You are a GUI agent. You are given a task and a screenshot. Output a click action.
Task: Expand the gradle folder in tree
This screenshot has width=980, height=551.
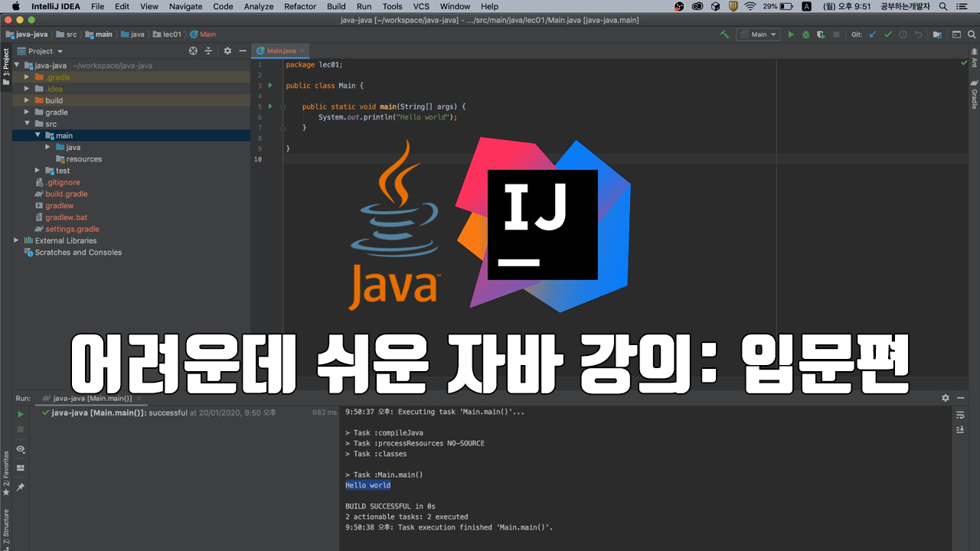(x=28, y=112)
